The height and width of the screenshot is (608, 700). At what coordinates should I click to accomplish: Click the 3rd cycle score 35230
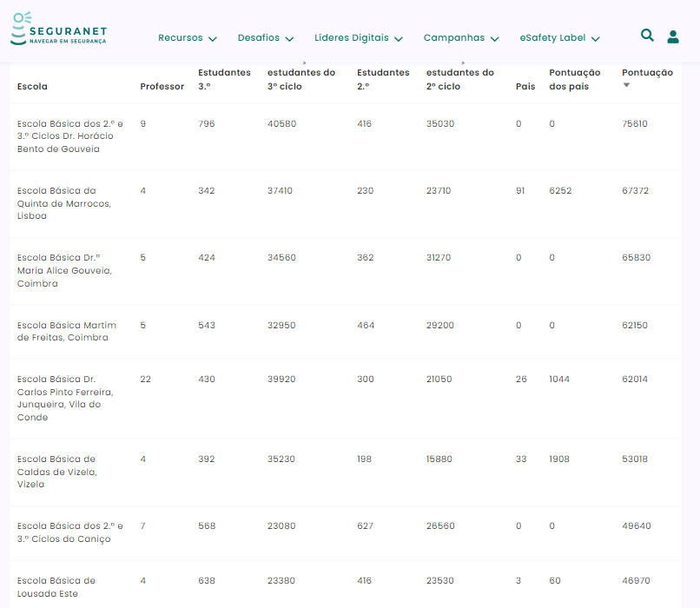(281, 459)
